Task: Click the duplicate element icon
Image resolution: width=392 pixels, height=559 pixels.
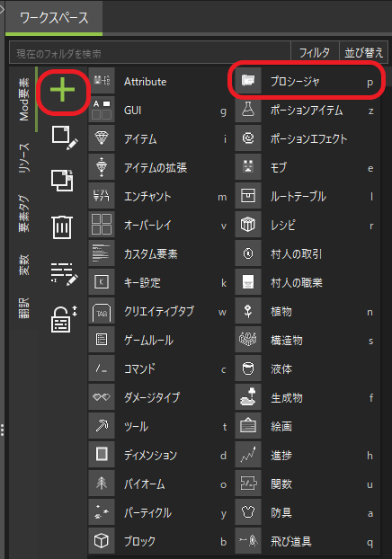Action: pos(62,181)
